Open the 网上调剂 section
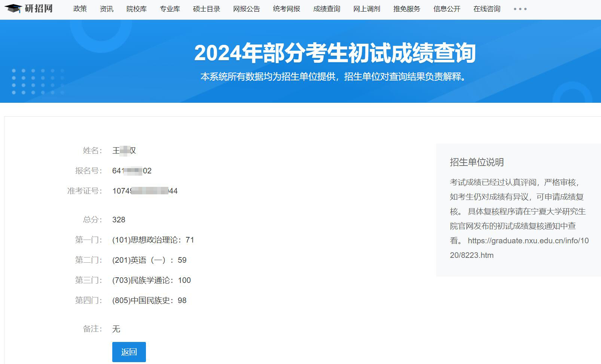The height and width of the screenshot is (364, 601). point(367,9)
